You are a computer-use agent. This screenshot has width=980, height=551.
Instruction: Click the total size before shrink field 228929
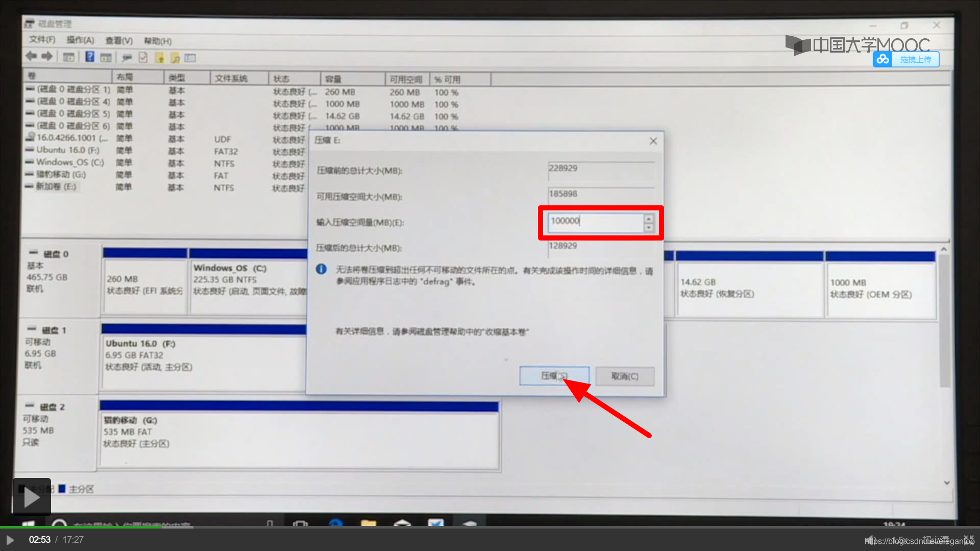click(x=601, y=171)
